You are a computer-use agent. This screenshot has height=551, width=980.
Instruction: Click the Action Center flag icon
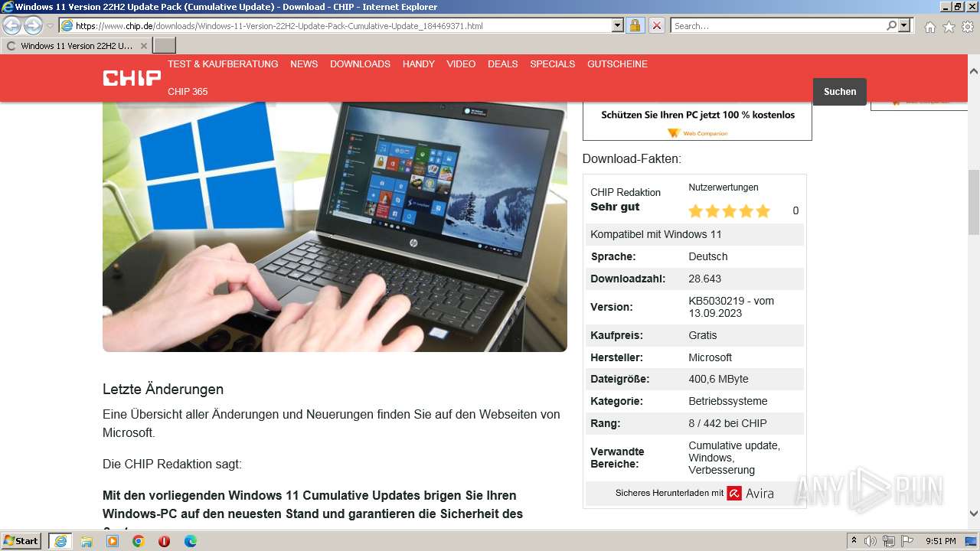(906, 541)
